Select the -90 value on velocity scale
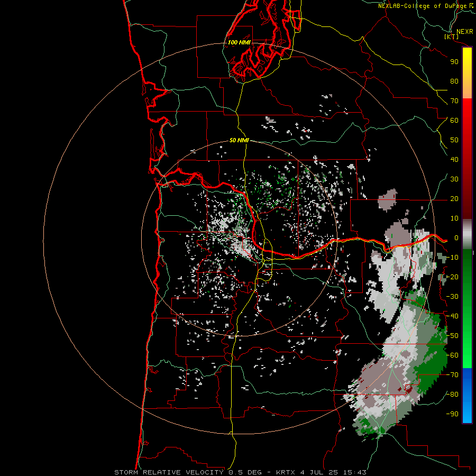The height and width of the screenshot is (476, 476). 452,414
